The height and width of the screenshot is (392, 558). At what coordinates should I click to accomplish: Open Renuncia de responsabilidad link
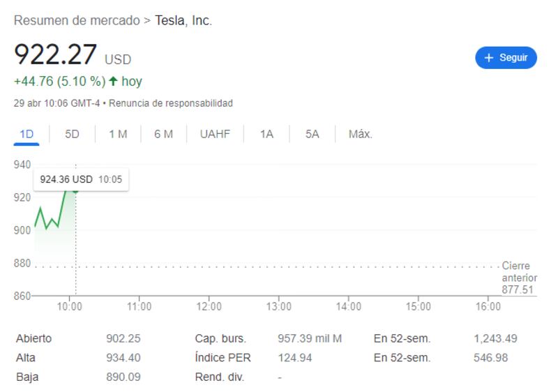171,103
